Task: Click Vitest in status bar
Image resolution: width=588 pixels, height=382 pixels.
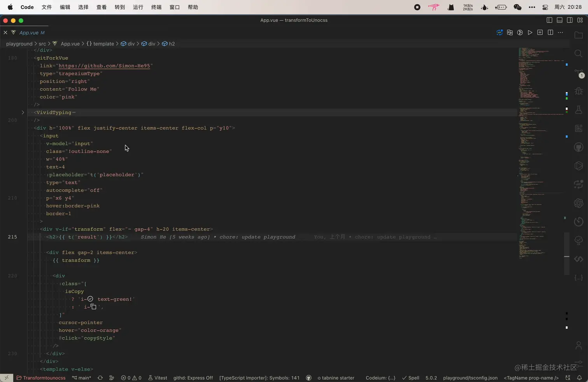Action: [157, 378]
